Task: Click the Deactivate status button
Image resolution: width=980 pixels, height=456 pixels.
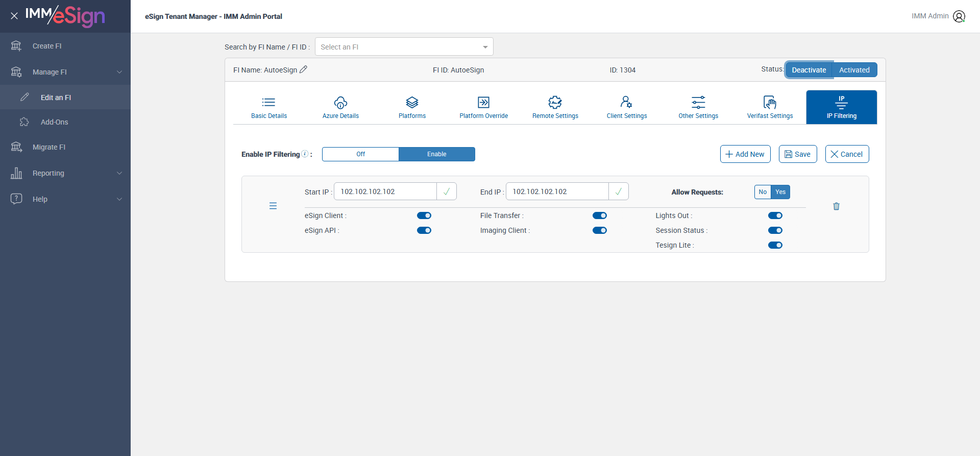Action: coord(809,70)
